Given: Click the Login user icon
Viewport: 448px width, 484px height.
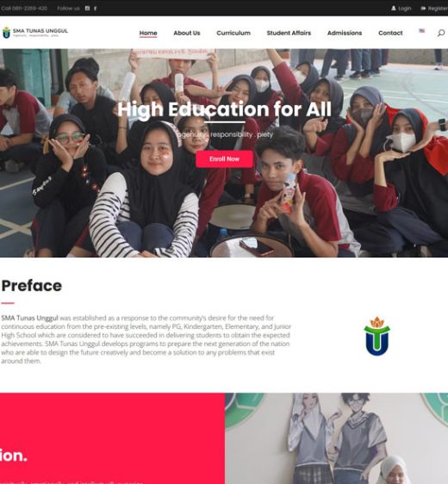Looking at the screenshot, I should click(394, 9).
